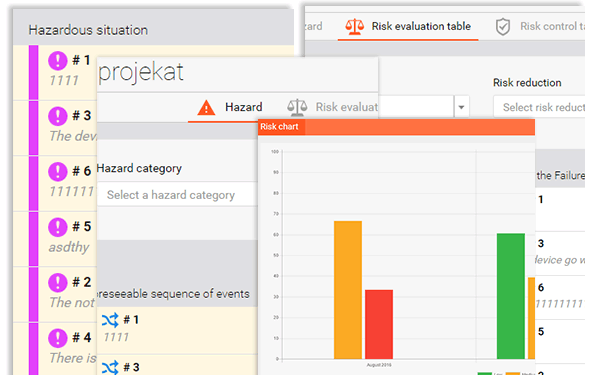
Task: Click the exclamation icon for hazardous situation #5
Action: (58, 227)
